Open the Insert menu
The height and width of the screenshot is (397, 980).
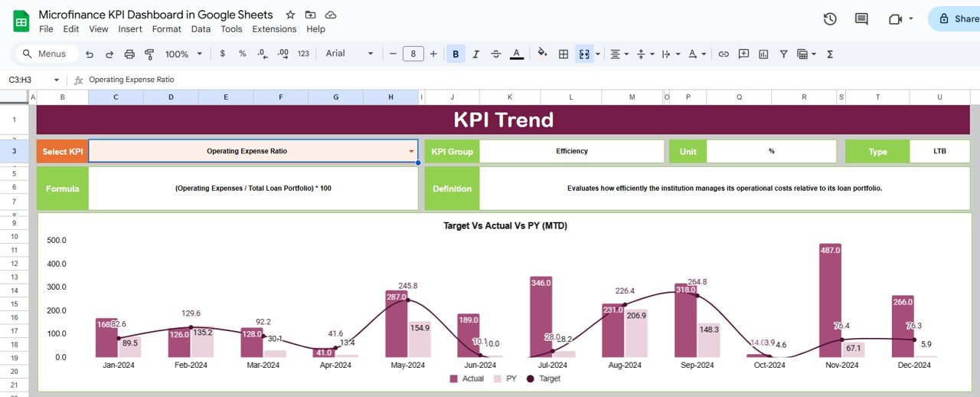click(x=130, y=29)
